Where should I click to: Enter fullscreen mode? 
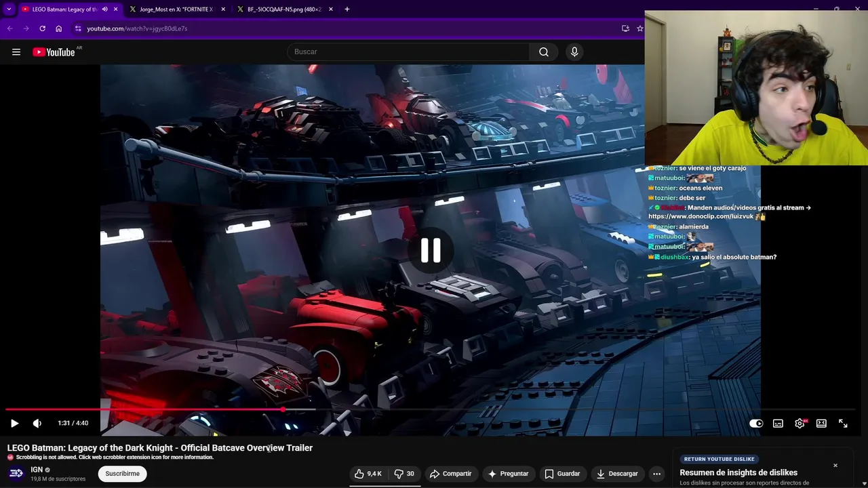tap(843, 423)
